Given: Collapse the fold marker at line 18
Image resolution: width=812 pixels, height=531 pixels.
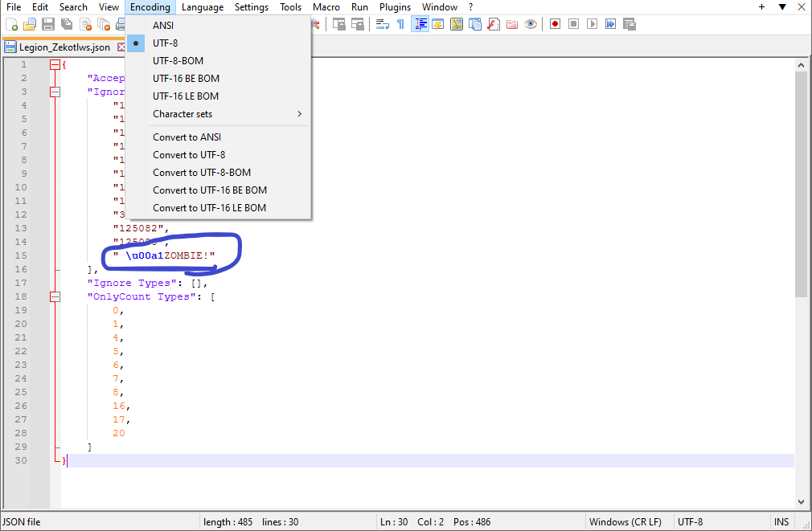Looking at the screenshot, I should tap(55, 296).
